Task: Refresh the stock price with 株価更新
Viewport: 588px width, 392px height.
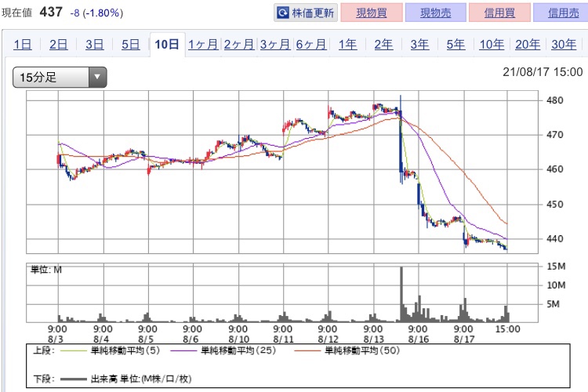Action: [x=306, y=13]
